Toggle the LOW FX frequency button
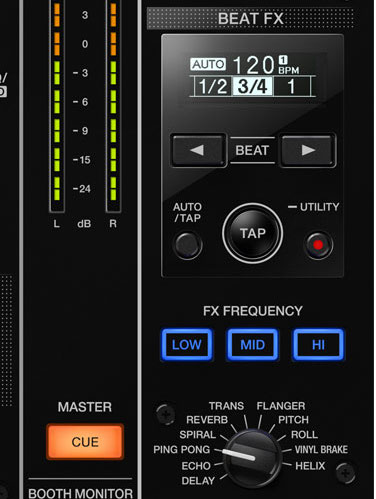The image size is (376, 499). tap(187, 345)
